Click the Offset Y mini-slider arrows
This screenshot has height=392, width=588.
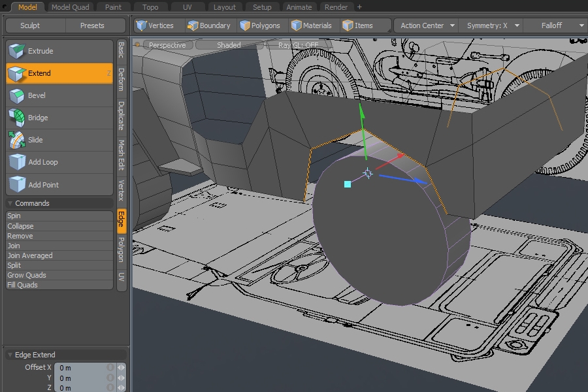pos(121,378)
